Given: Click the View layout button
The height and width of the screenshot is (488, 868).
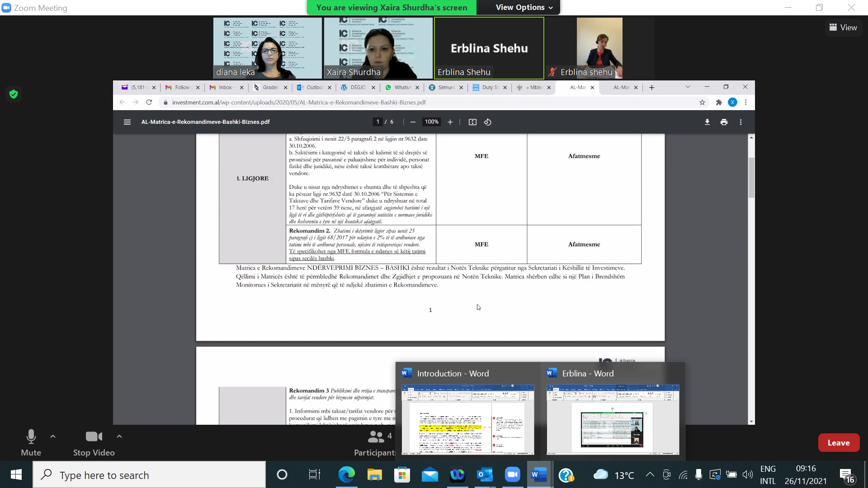Looking at the screenshot, I should [843, 28].
